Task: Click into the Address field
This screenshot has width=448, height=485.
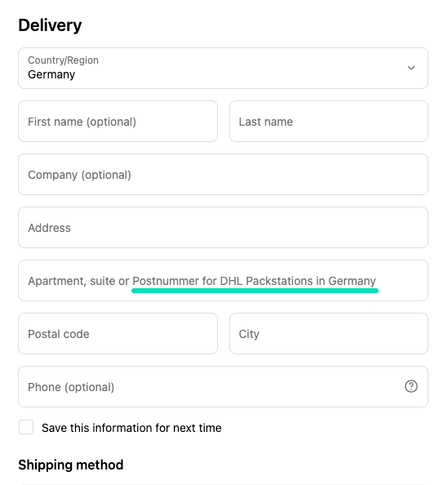Action: pyautogui.click(x=223, y=227)
